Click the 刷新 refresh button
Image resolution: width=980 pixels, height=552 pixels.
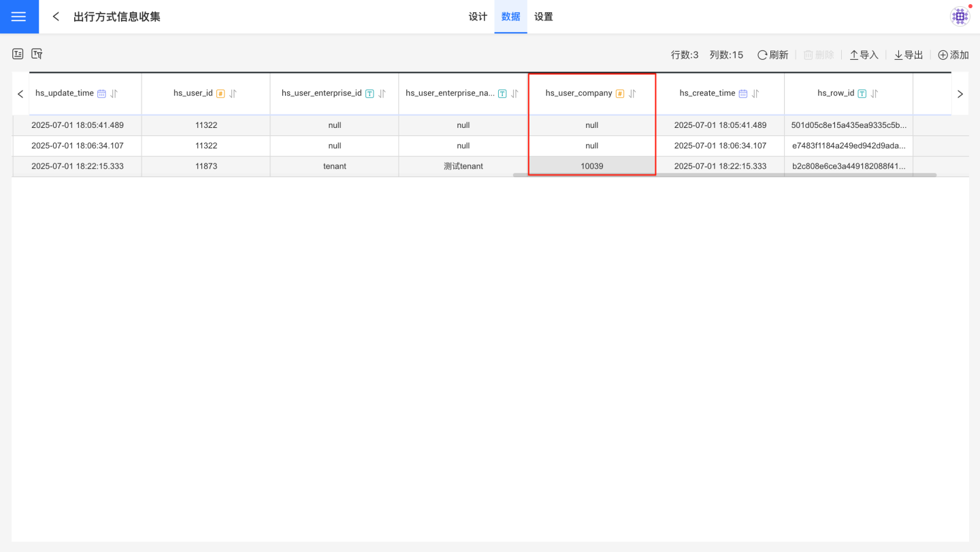point(772,55)
